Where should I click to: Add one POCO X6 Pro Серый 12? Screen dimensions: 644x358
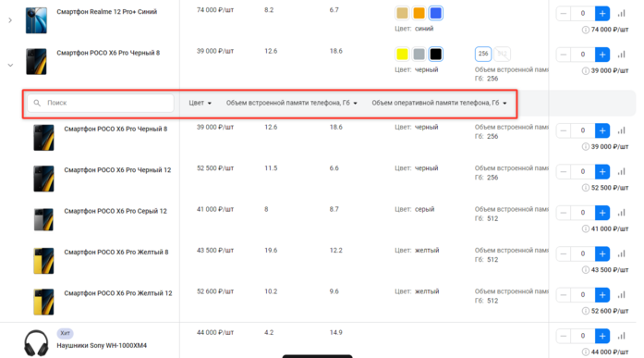coord(602,213)
